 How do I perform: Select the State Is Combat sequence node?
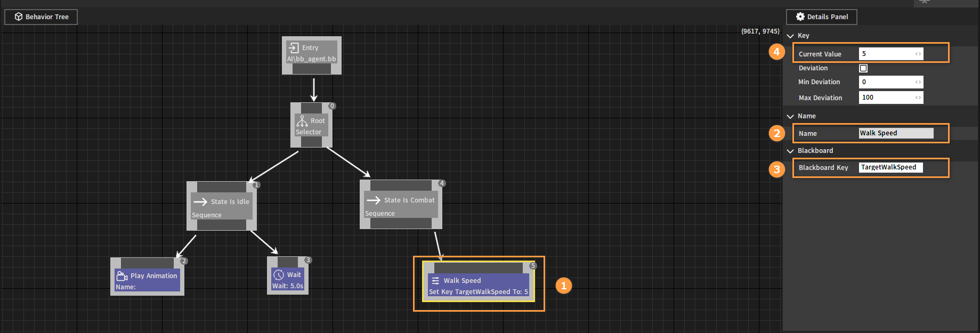(x=401, y=205)
